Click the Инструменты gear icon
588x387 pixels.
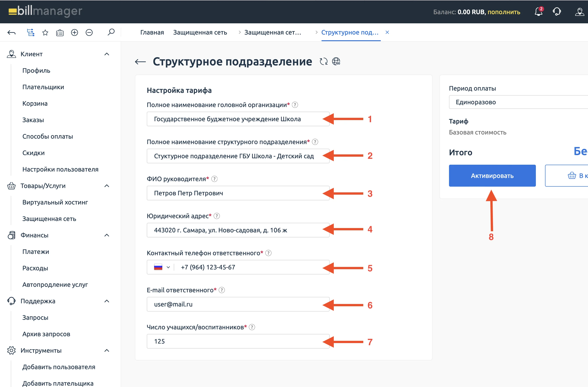pos(11,350)
